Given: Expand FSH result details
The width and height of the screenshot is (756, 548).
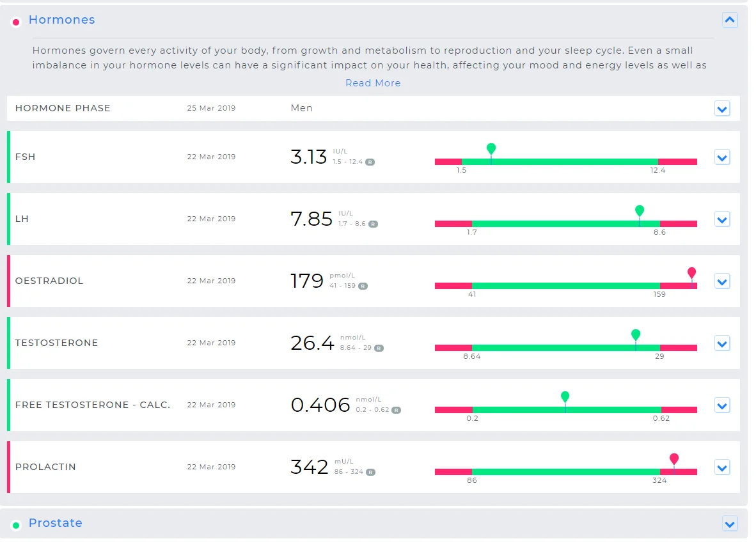Looking at the screenshot, I should [x=722, y=157].
